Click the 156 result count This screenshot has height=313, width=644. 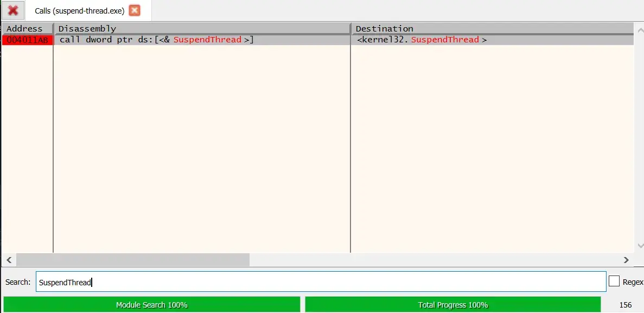coord(625,305)
